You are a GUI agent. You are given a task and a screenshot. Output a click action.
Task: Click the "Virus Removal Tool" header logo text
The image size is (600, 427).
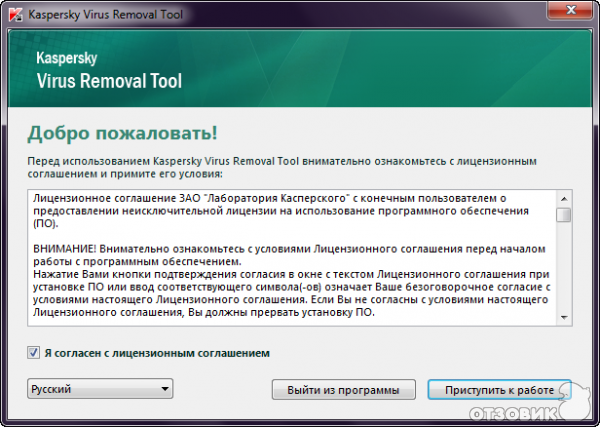pyautogui.click(x=109, y=80)
